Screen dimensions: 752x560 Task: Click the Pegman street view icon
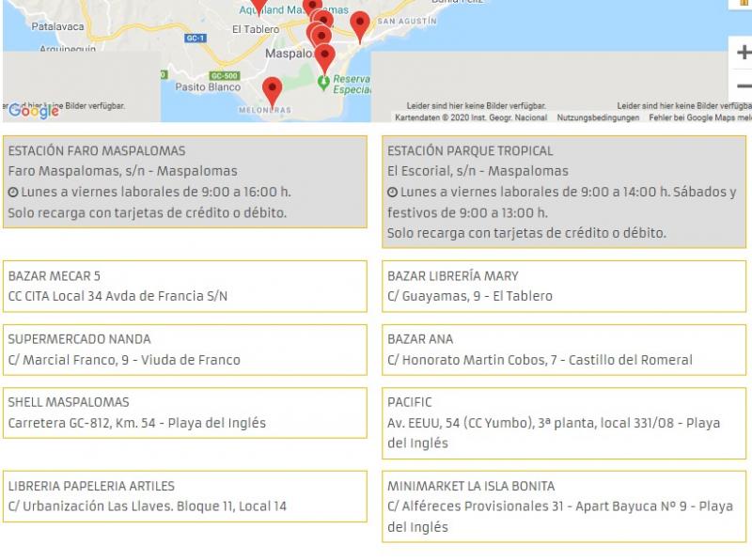745,4
